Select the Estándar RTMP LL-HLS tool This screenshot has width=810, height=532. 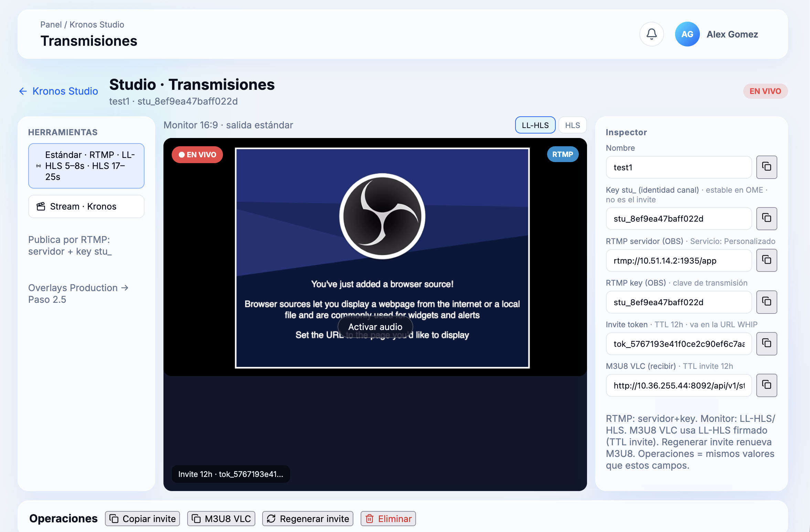click(x=86, y=166)
